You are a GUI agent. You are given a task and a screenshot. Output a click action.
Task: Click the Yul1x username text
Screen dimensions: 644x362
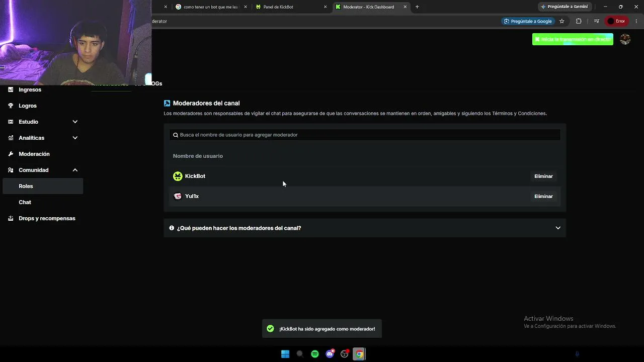pyautogui.click(x=192, y=196)
